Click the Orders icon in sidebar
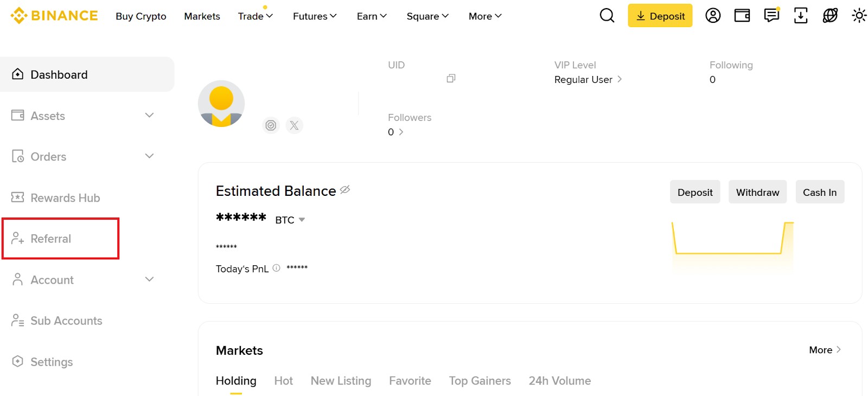 [x=18, y=156]
